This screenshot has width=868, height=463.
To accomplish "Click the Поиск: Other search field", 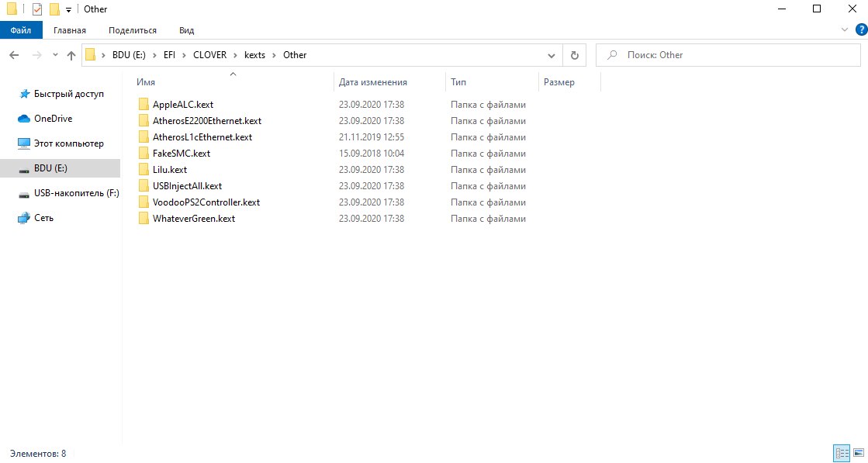I will [x=728, y=55].
